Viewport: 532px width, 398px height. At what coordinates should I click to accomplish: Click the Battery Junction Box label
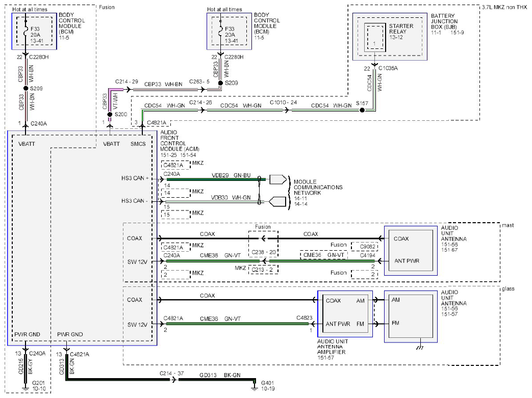(x=444, y=21)
